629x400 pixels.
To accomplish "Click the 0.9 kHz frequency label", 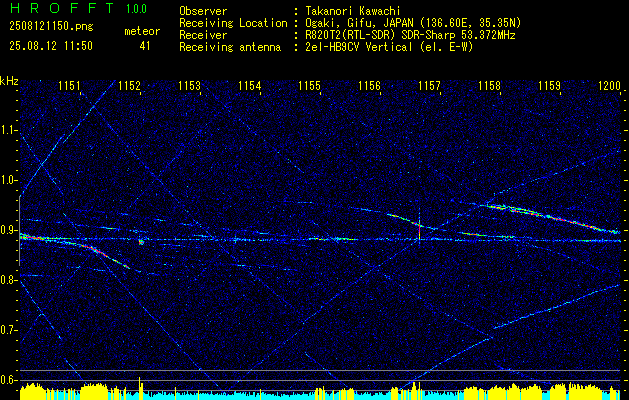I will [8, 230].
